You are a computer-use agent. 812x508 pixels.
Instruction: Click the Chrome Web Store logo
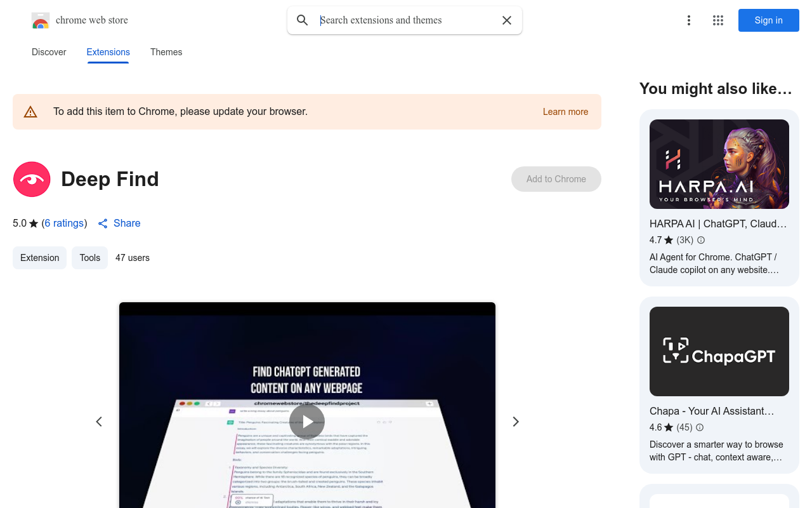click(41, 20)
